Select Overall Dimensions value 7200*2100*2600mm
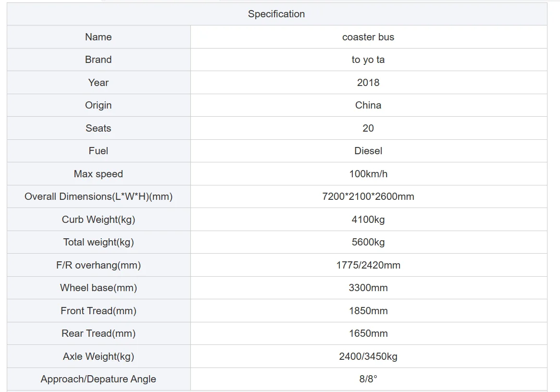 (x=368, y=196)
